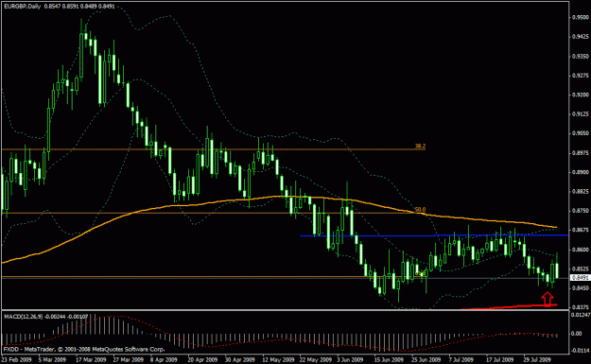591x364 pixels.
Task: Click the MACD(12,26,9) indicator label
Action: click(45, 317)
